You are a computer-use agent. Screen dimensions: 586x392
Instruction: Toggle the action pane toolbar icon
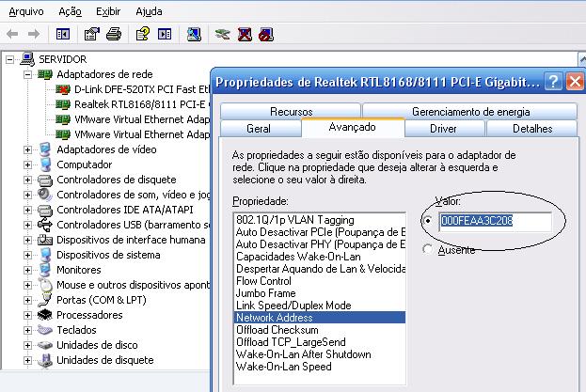[165, 35]
